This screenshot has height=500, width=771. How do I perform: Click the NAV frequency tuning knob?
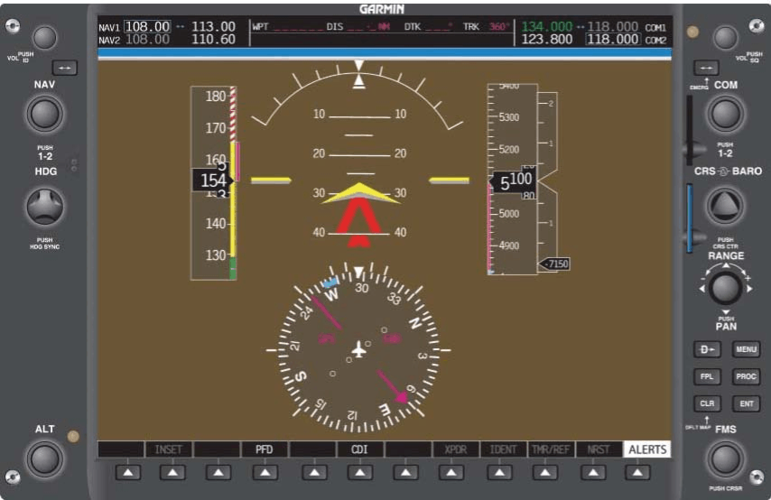[x=44, y=114]
